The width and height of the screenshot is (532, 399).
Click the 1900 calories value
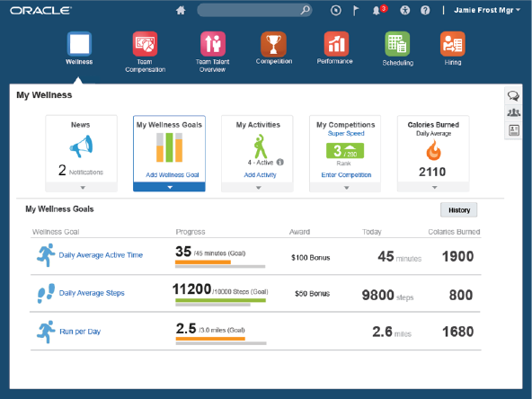[x=457, y=256]
